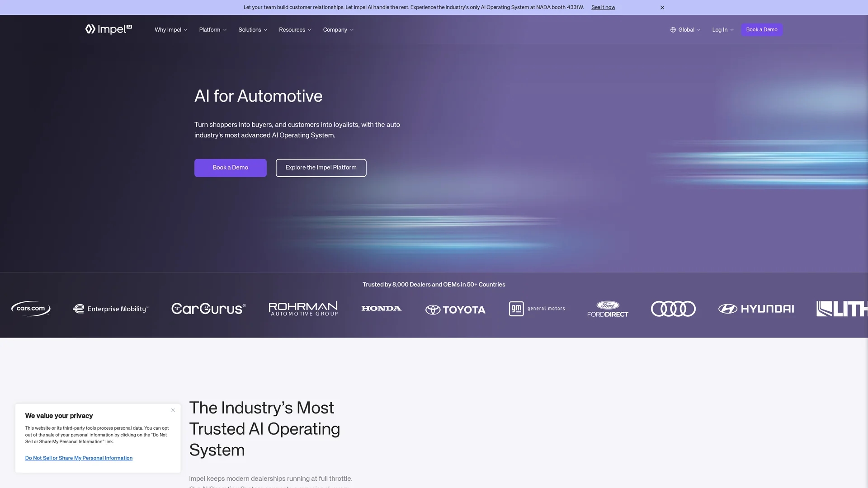Click the Impel AI logo
868x488 pixels.
click(108, 29)
